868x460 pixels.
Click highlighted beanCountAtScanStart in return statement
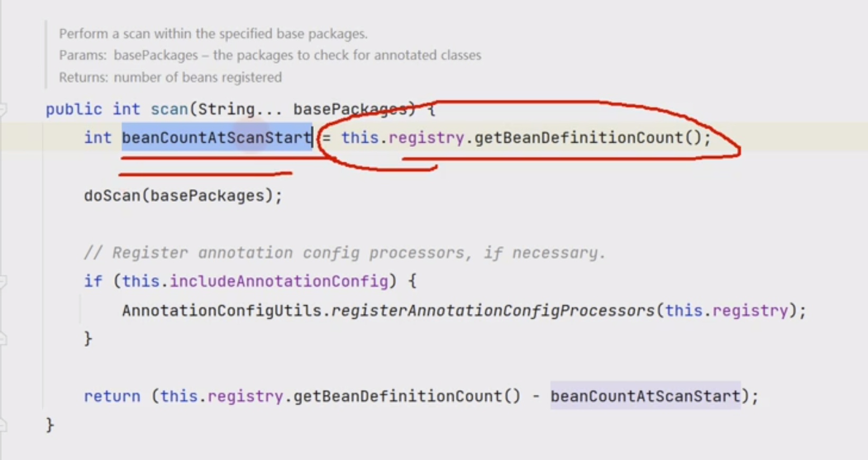pyautogui.click(x=646, y=397)
